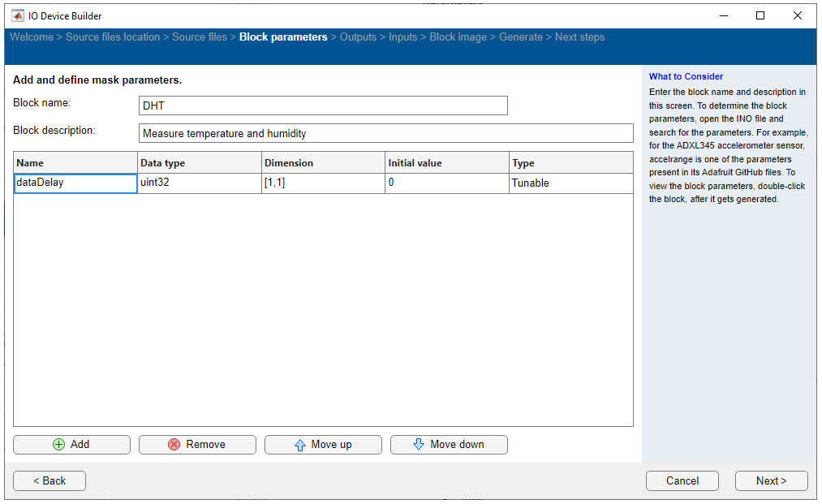822x504 pixels.
Task: Advance with the Next button
Action: click(770, 480)
